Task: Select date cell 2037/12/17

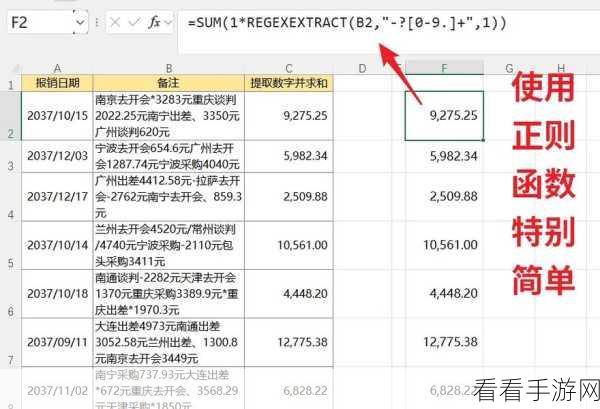Action: click(57, 197)
